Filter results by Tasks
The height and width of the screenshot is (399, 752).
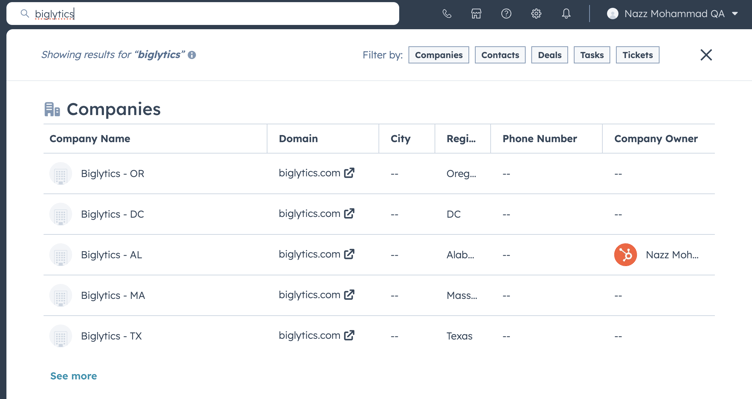click(x=592, y=55)
